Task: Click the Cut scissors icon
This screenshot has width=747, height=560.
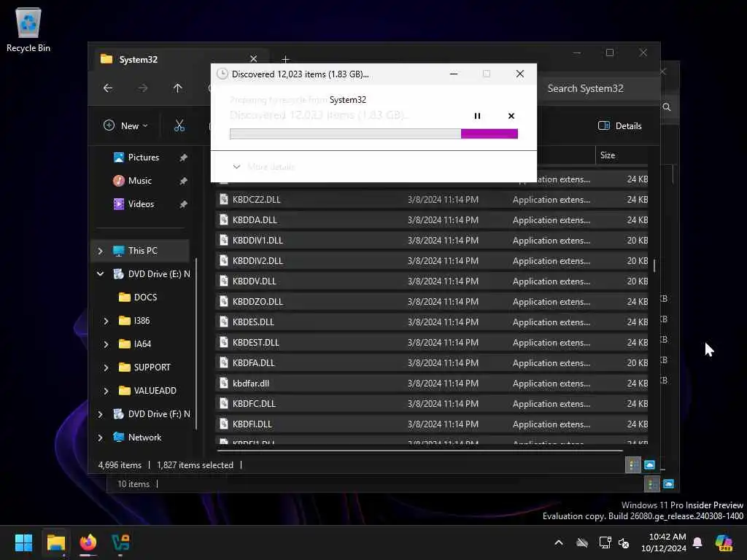Action: 179,125
